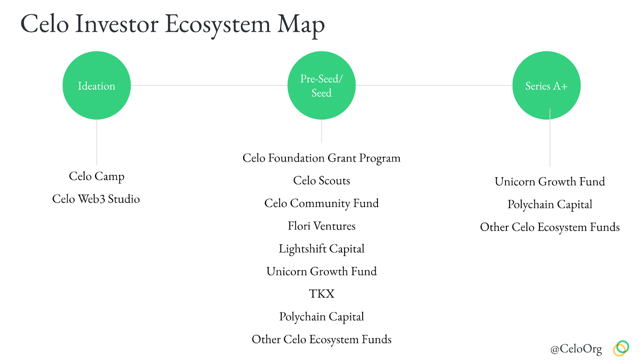This screenshot has width=644, height=360.
Task: Open the Celo Camp entry
Action: 97,176
